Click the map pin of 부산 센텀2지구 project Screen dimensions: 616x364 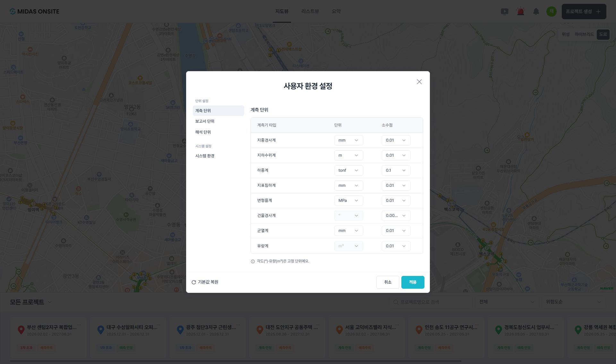click(x=21, y=330)
